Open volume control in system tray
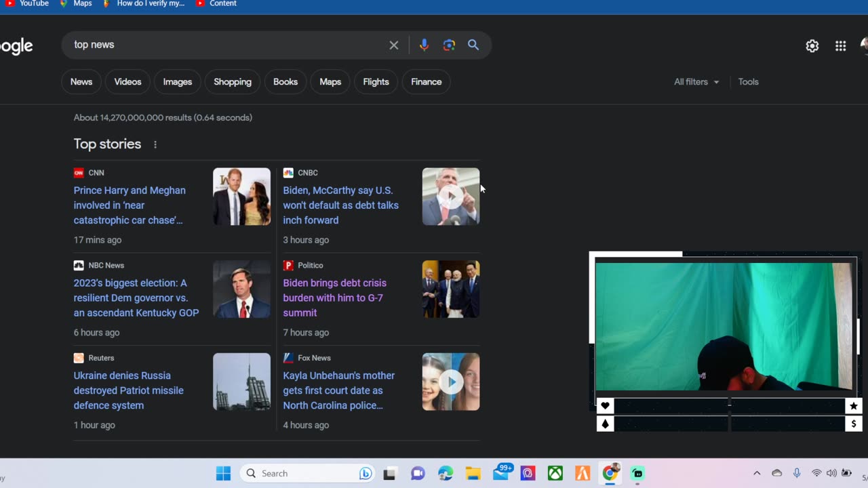Image resolution: width=868 pixels, height=488 pixels. tap(831, 473)
